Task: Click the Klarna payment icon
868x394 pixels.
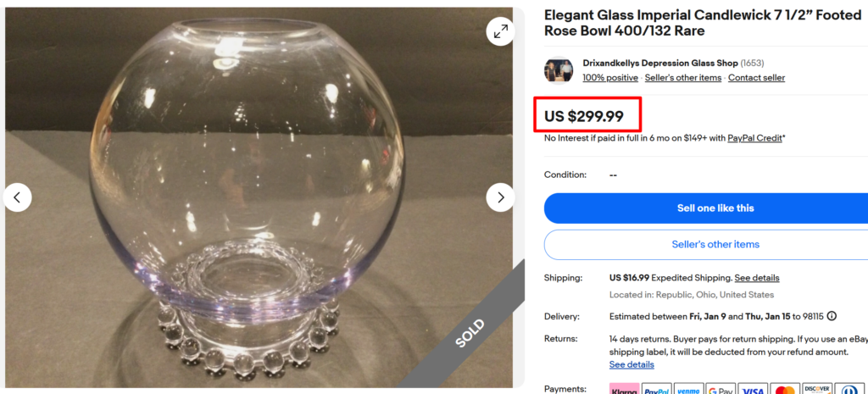Action: click(624, 391)
